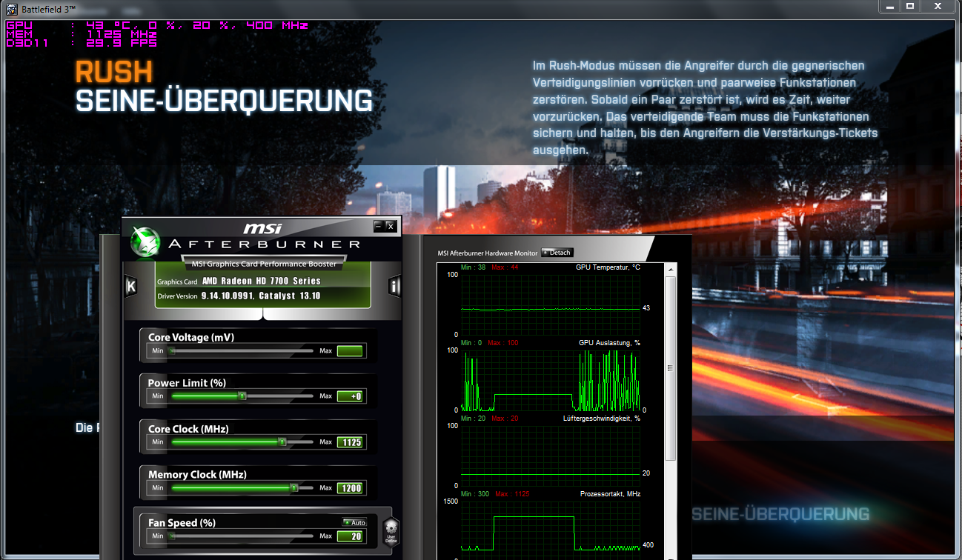Image resolution: width=962 pixels, height=560 pixels.
Task: Open the Kombustor K button in Afterburner
Action: point(131,287)
